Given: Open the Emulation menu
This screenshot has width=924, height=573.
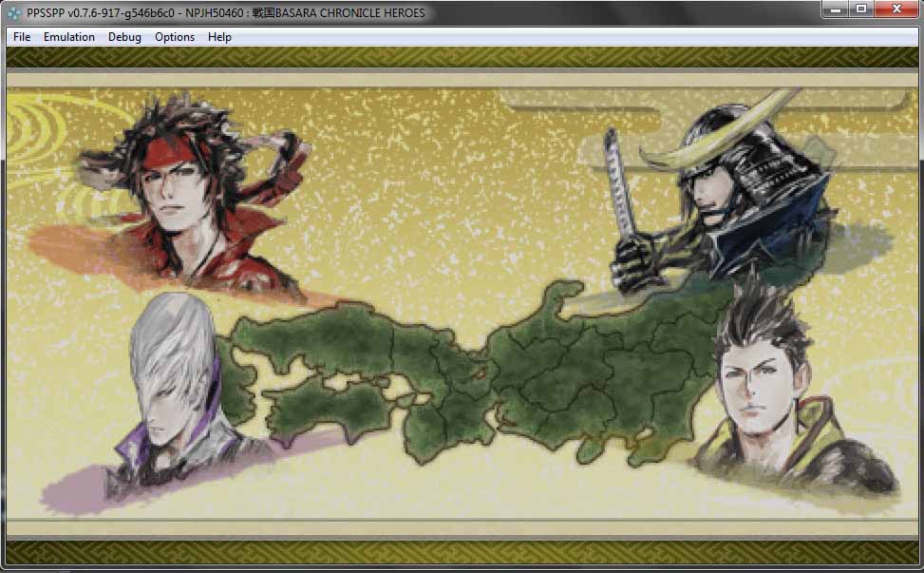Looking at the screenshot, I should 69,37.
